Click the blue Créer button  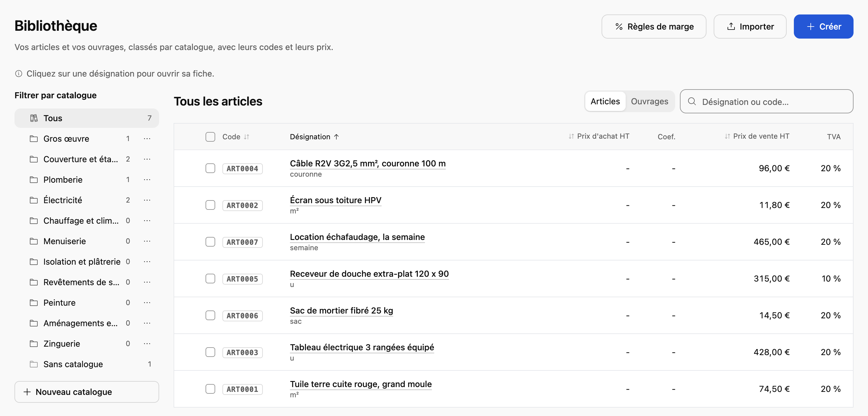coord(823,27)
